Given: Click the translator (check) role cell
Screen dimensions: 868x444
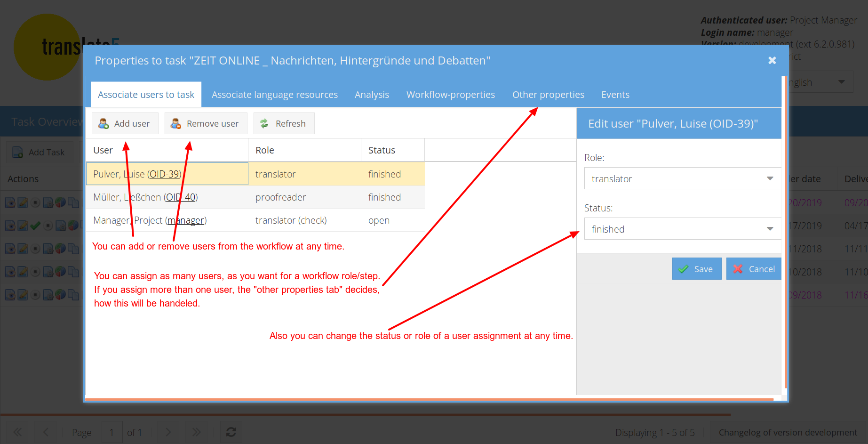Looking at the screenshot, I should [x=304, y=220].
